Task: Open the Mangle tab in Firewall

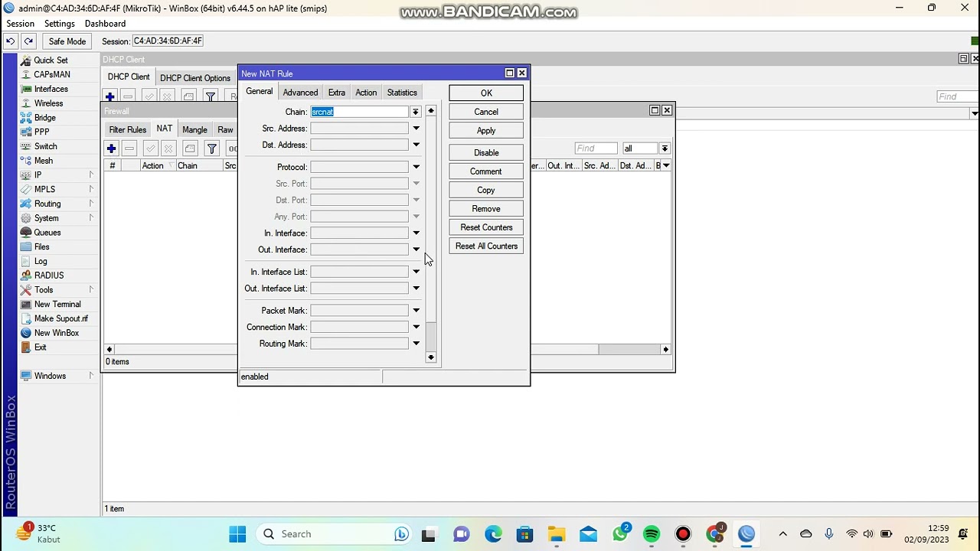Action: (x=194, y=130)
